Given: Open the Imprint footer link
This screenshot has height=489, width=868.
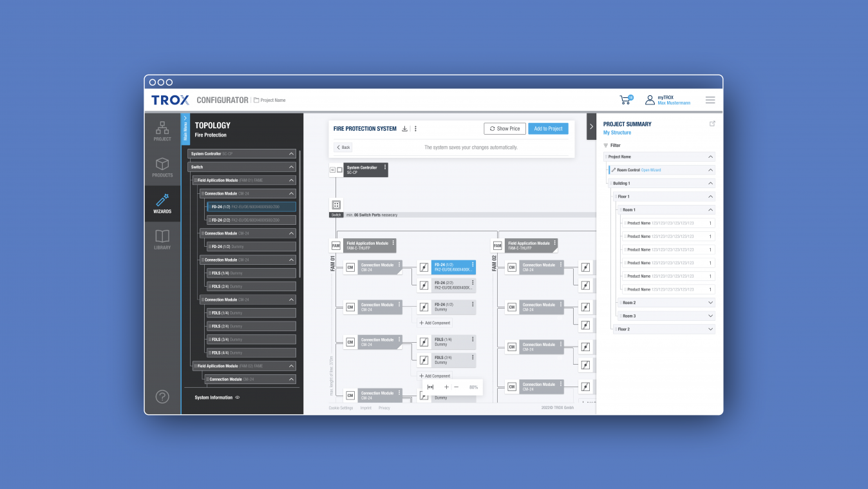Looking at the screenshot, I should [x=366, y=408].
